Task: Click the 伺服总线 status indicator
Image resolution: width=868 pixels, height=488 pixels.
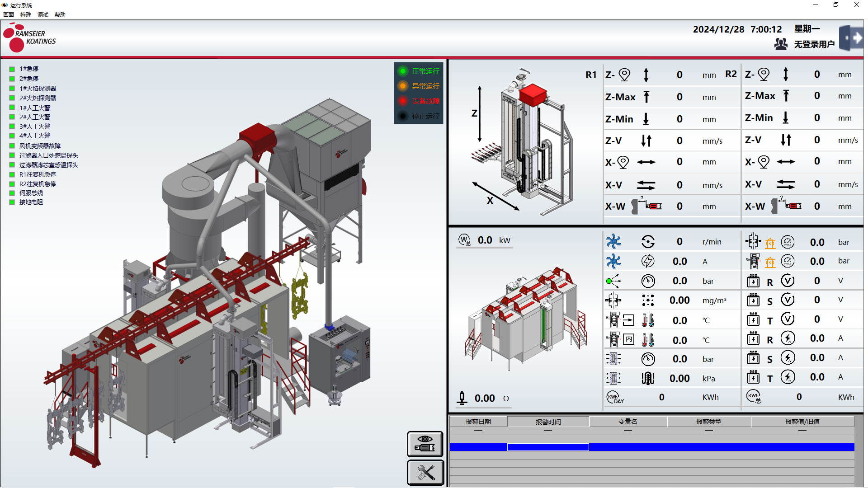Action: click(x=12, y=193)
